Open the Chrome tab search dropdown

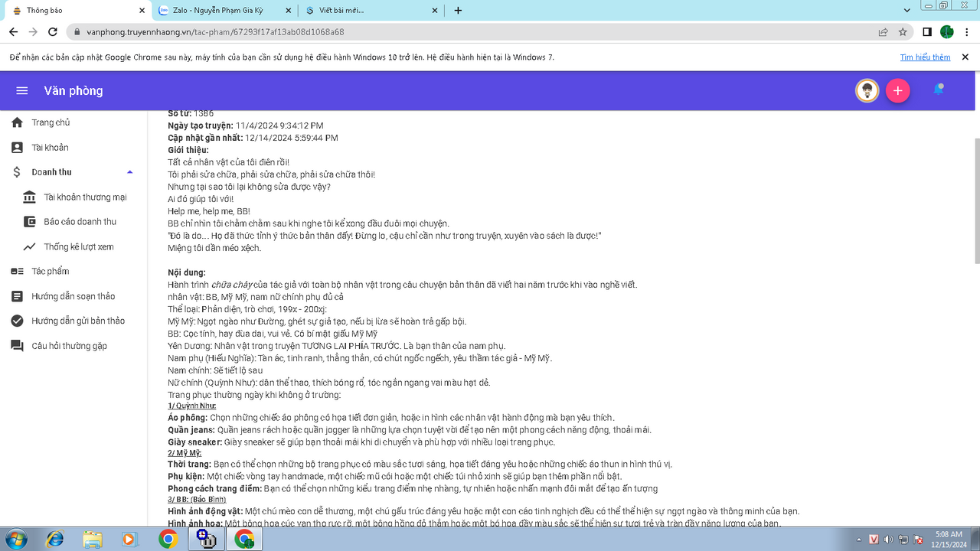(x=906, y=10)
